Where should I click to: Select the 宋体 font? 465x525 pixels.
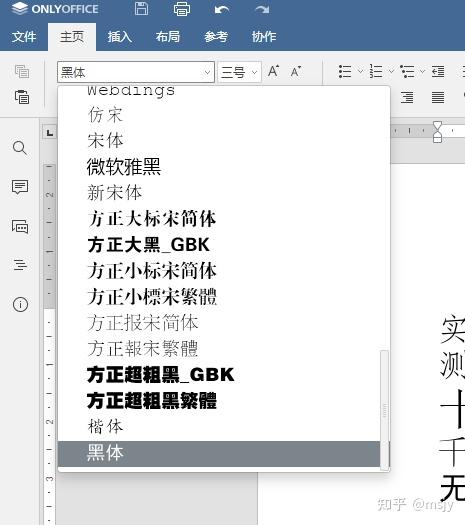point(219,140)
